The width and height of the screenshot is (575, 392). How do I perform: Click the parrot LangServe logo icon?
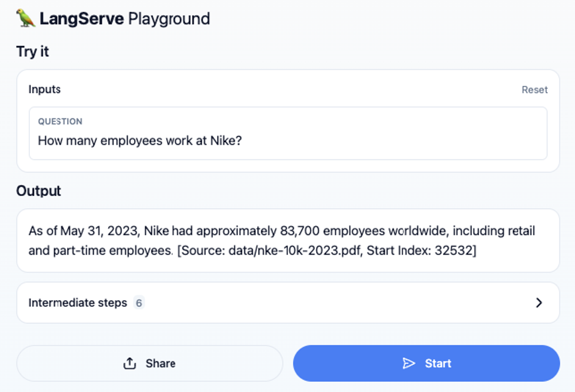(x=24, y=18)
